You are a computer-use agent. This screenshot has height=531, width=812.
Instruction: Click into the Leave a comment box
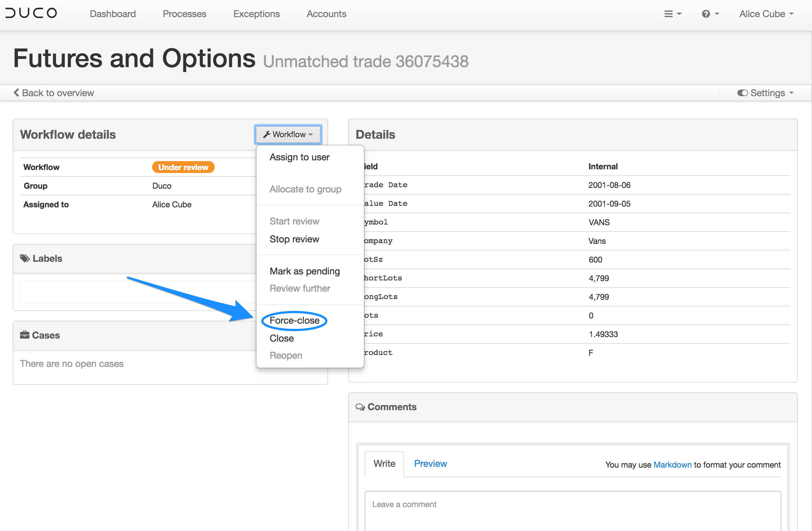(573, 511)
